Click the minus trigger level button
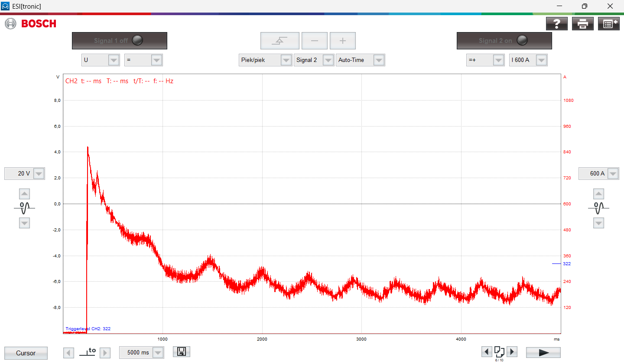 [315, 41]
